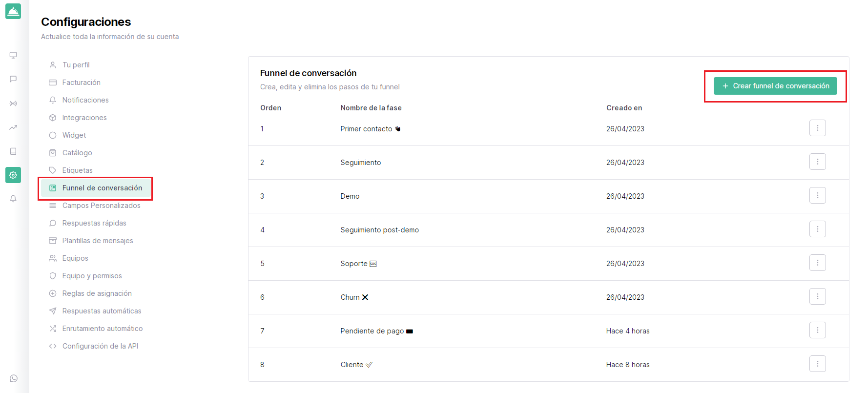Select the settings gear icon in sidebar

(13, 175)
